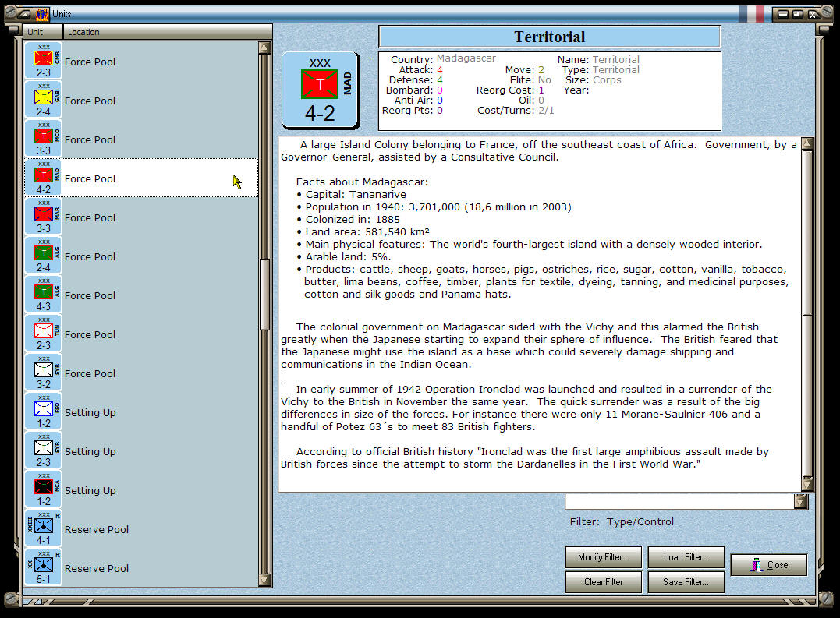Click the FSO 1-2 Setting Up counter
840x618 pixels.
pyautogui.click(x=43, y=412)
